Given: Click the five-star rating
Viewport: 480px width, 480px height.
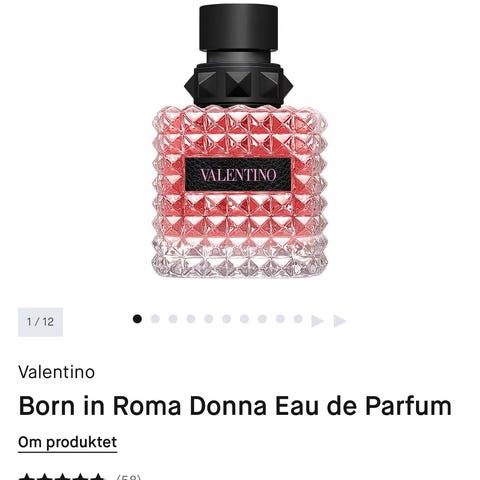Looking at the screenshot, I should pos(62,476).
